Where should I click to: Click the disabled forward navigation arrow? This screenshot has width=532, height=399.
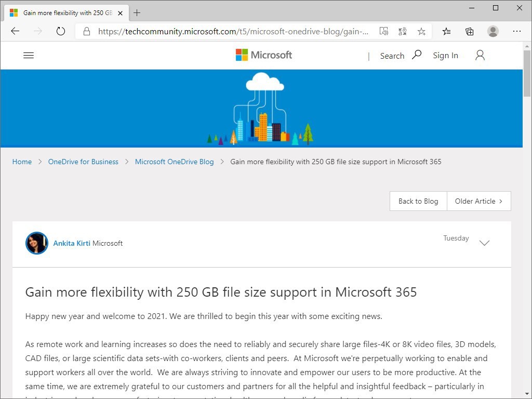(38, 31)
